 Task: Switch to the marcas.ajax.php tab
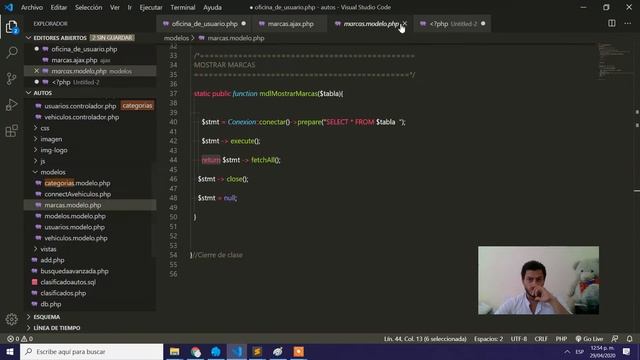pos(290,24)
